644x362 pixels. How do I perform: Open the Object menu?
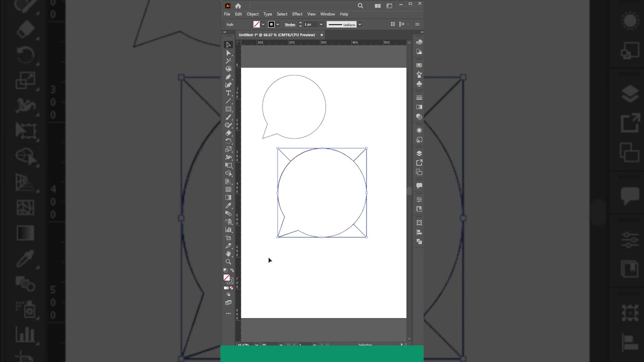click(253, 14)
